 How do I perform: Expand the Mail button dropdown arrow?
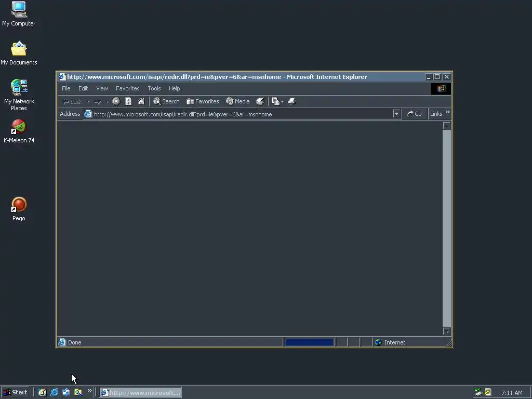pyautogui.click(x=282, y=101)
